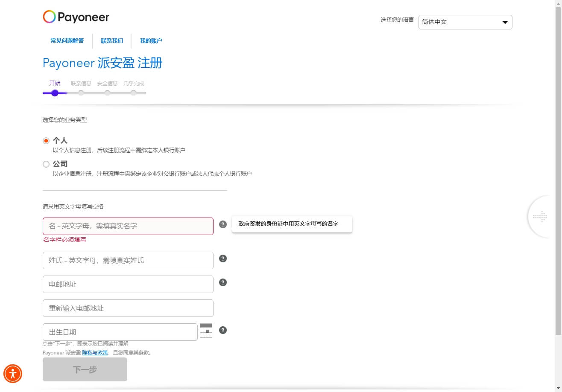Screen dimensions: 562x392
Task: Focus the first name 名 input field
Action: [128, 226]
